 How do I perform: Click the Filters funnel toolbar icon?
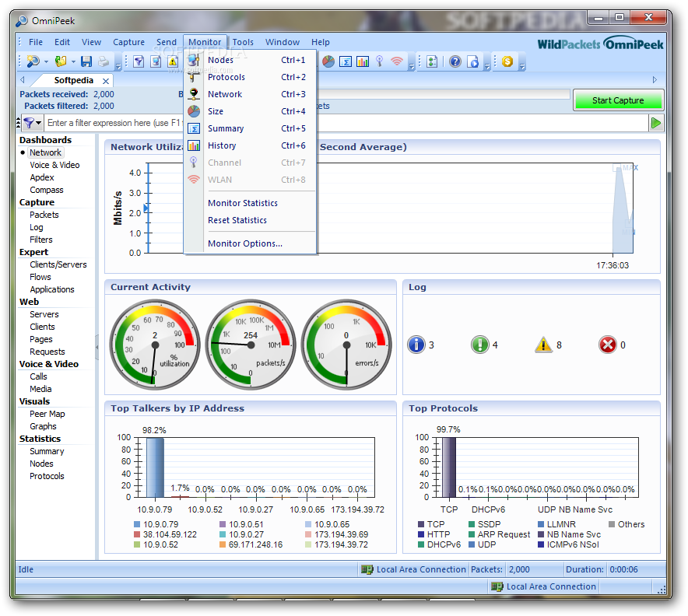coord(139,61)
